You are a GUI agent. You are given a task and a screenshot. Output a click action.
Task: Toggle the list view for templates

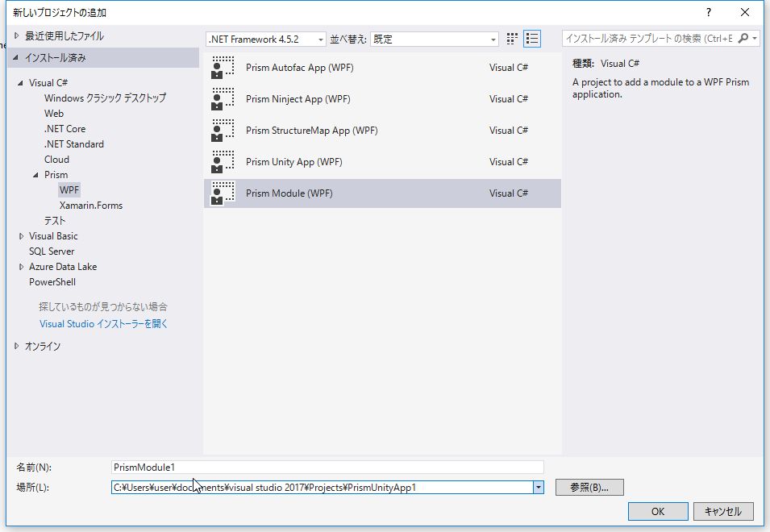click(532, 37)
